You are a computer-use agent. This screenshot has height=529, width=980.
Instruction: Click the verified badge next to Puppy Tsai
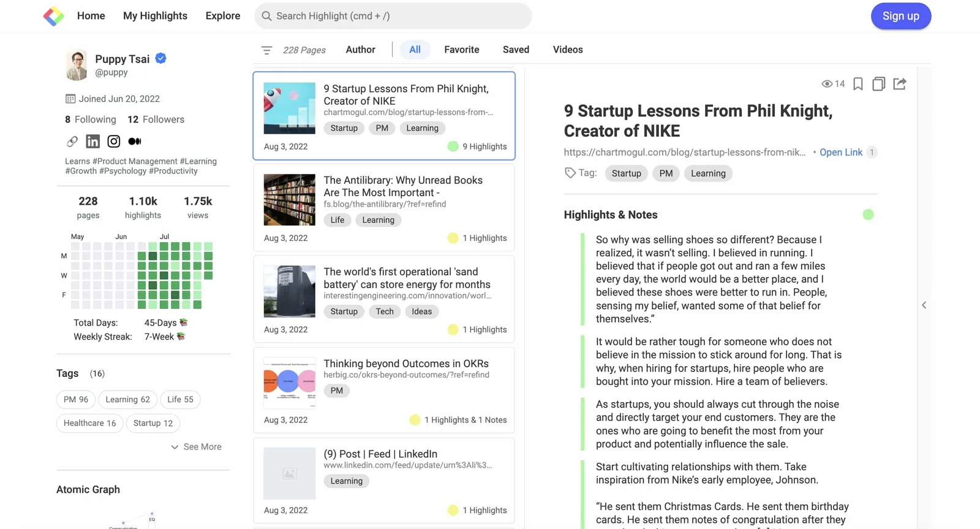160,59
